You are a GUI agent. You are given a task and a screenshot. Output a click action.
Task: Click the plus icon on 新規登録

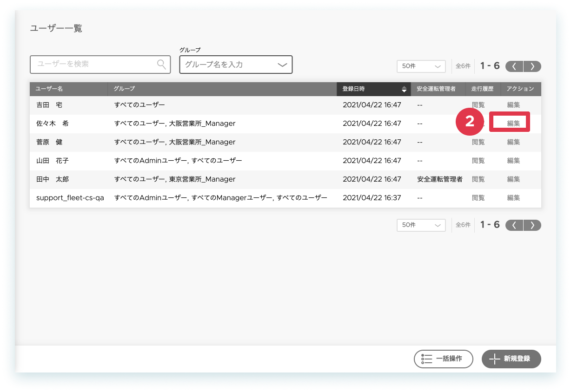point(494,359)
